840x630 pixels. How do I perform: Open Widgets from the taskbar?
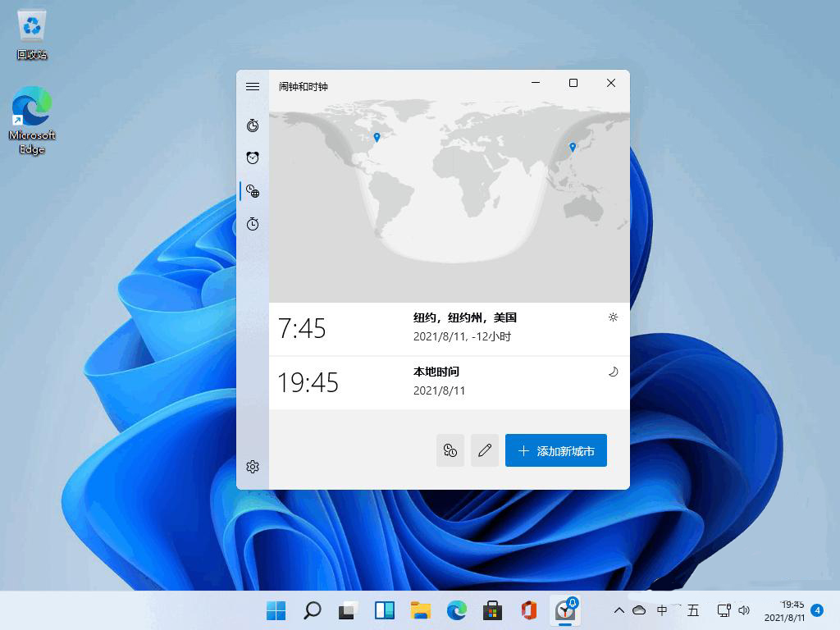pos(384,610)
